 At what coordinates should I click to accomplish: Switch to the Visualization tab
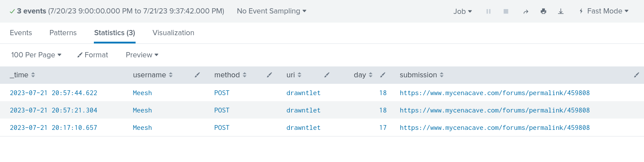point(173,33)
